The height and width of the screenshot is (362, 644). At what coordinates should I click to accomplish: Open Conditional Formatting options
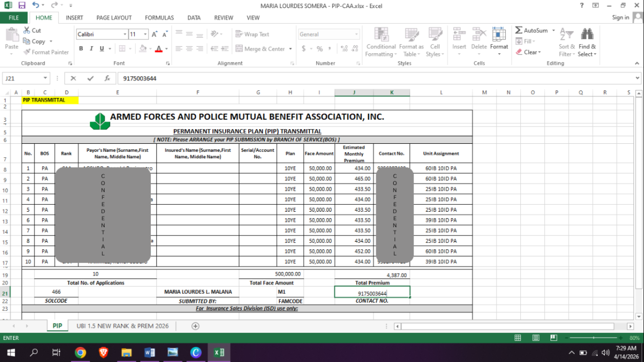(x=381, y=42)
